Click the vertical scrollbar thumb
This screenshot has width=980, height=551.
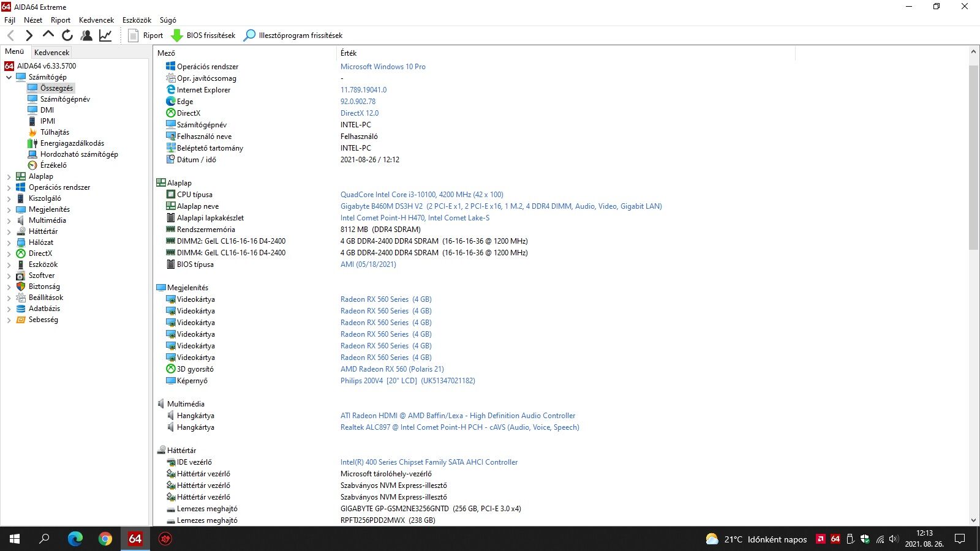tap(973, 157)
